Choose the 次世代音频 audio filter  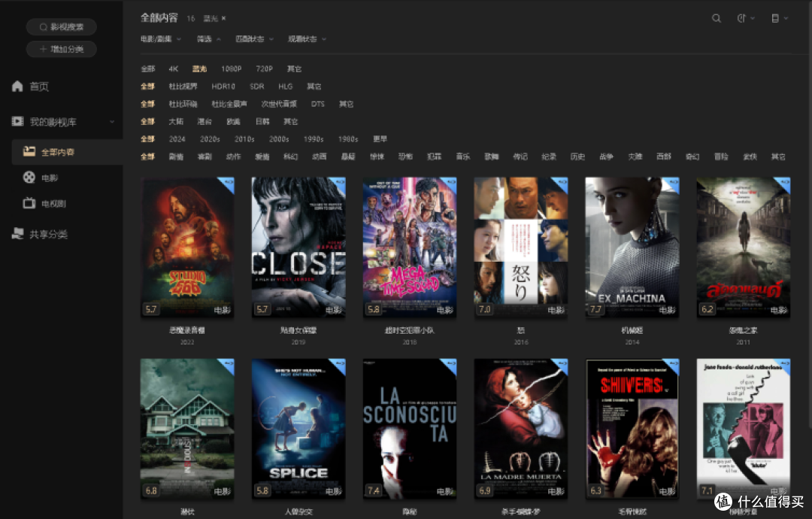tap(279, 104)
